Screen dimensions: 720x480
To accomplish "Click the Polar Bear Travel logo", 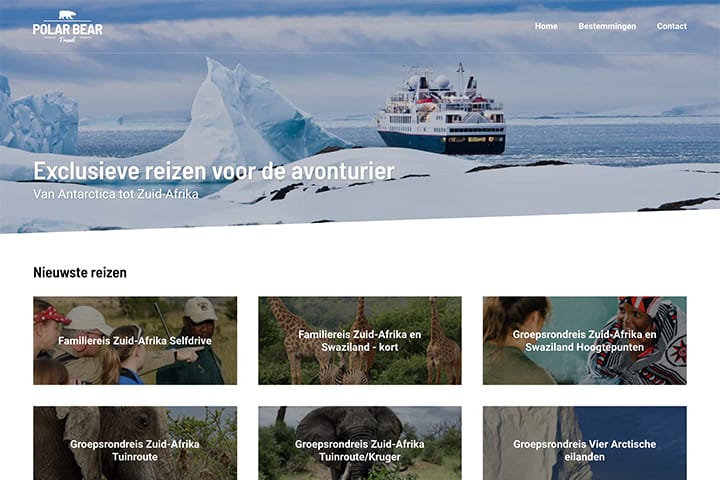I will pyautogui.click(x=68, y=27).
